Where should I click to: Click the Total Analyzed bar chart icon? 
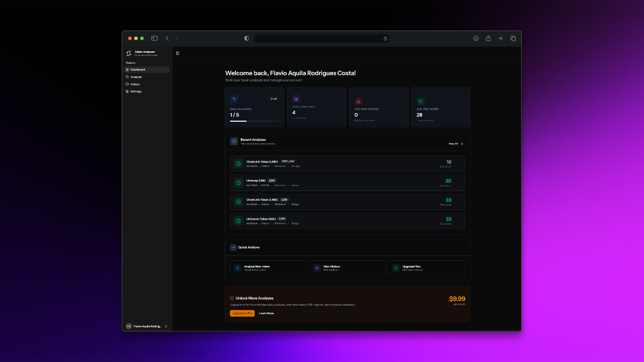296,99
